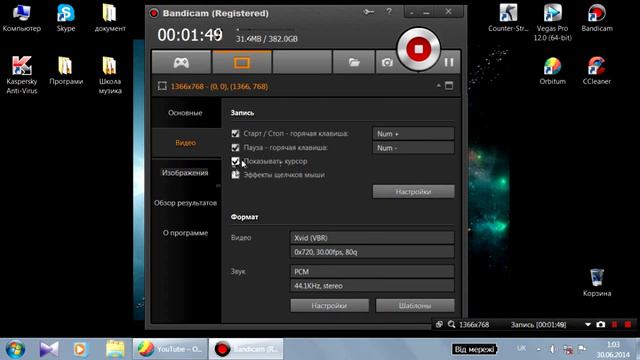
Task: Edit the Pause hotkey field Num -
Action: (x=413, y=148)
